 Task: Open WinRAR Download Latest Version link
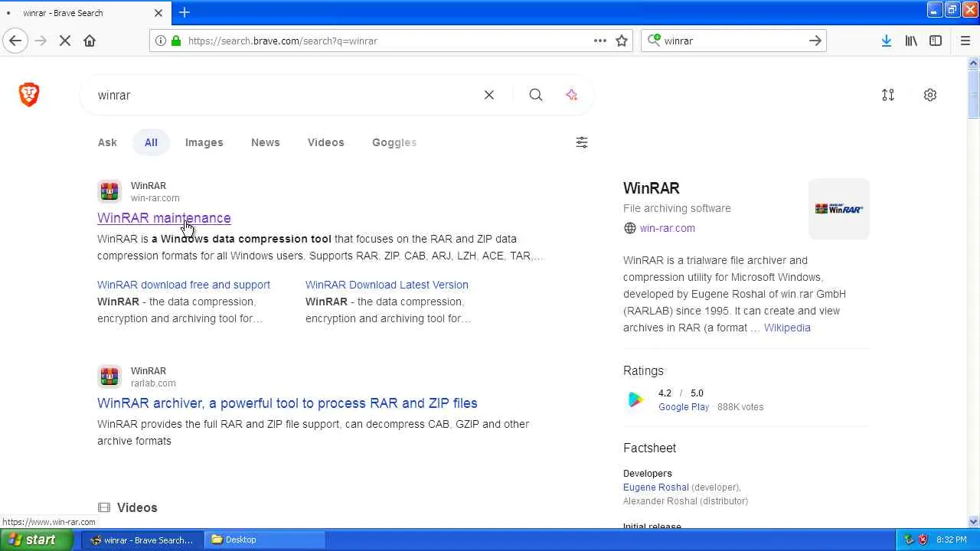tap(387, 285)
